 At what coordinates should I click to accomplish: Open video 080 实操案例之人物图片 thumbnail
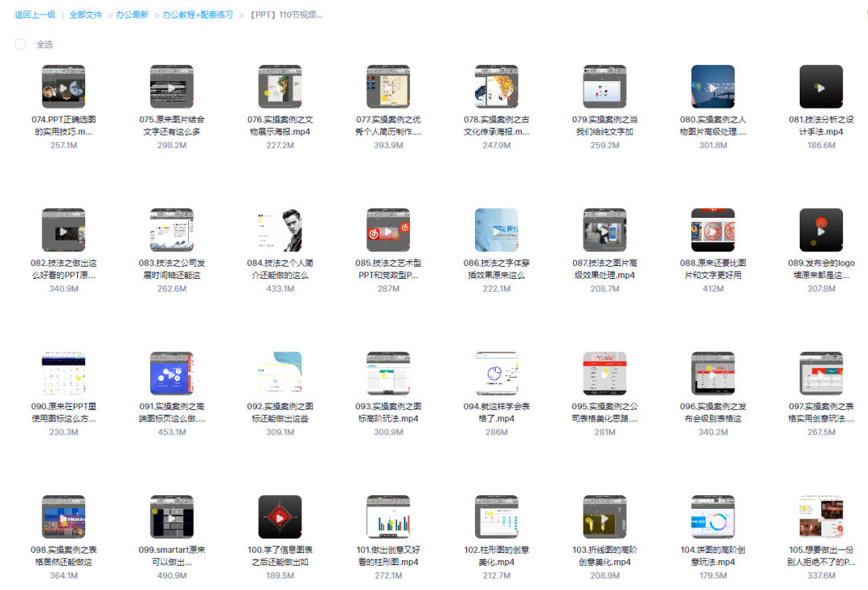tap(712, 87)
